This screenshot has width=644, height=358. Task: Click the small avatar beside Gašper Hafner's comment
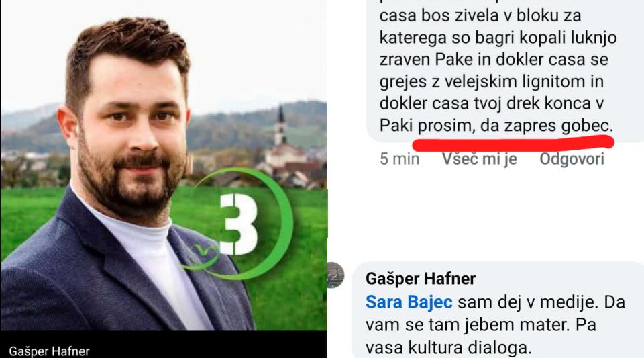point(335,275)
